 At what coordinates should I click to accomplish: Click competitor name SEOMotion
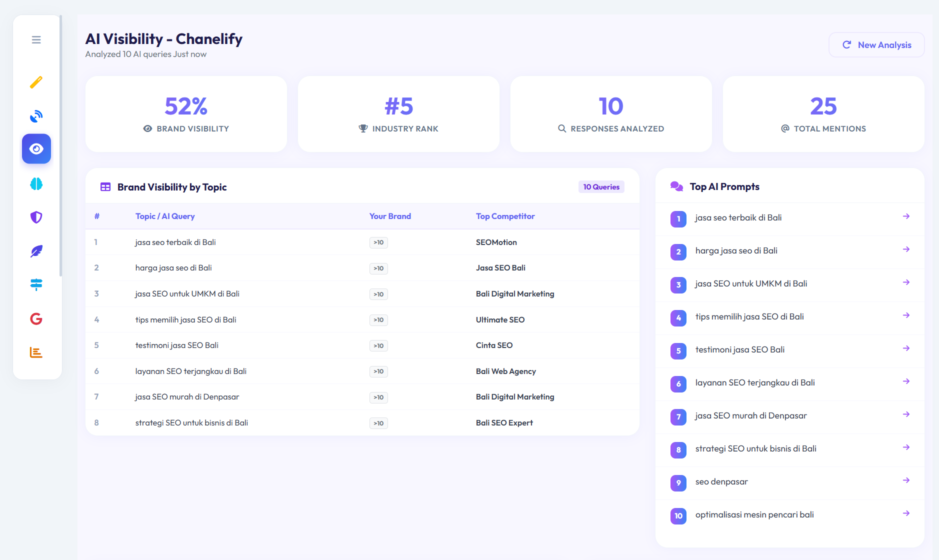[x=496, y=242]
